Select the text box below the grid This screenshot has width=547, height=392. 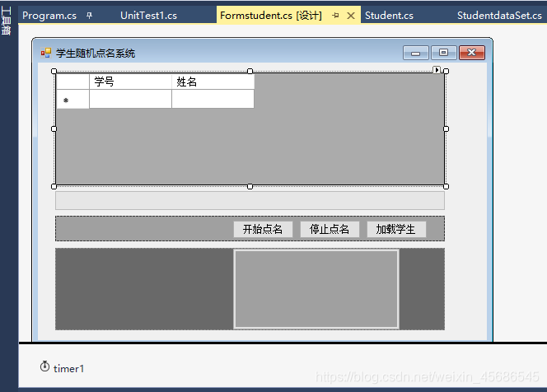coord(250,201)
